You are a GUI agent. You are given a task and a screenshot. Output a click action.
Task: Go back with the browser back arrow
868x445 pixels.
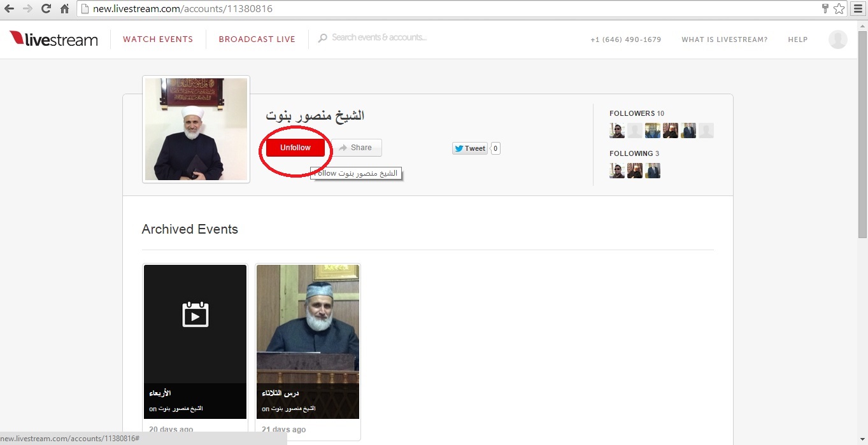click(x=9, y=9)
